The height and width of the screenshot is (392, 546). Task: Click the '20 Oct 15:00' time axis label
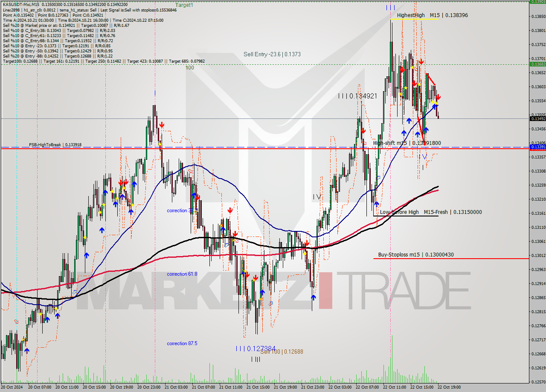(94, 387)
